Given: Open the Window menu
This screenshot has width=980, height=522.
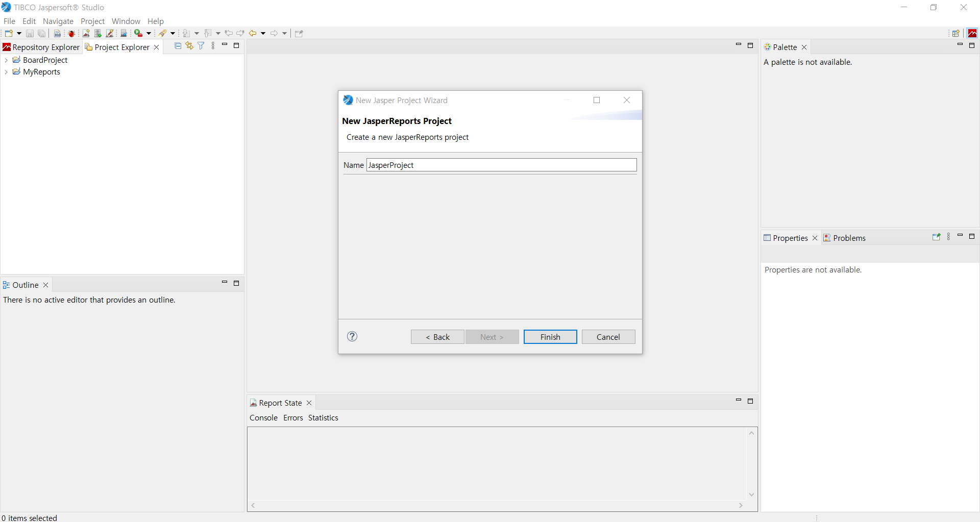Looking at the screenshot, I should click(126, 21).
